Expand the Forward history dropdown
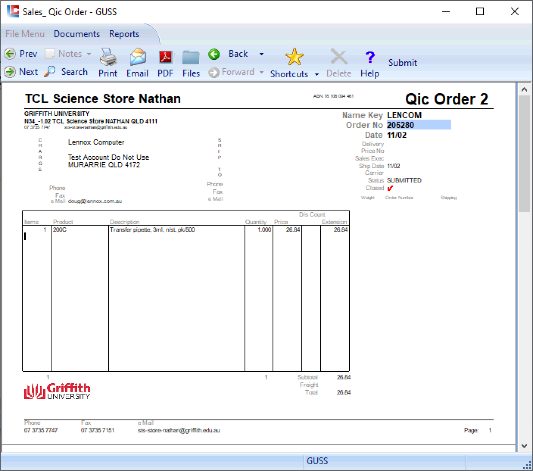 click(261, 72)
